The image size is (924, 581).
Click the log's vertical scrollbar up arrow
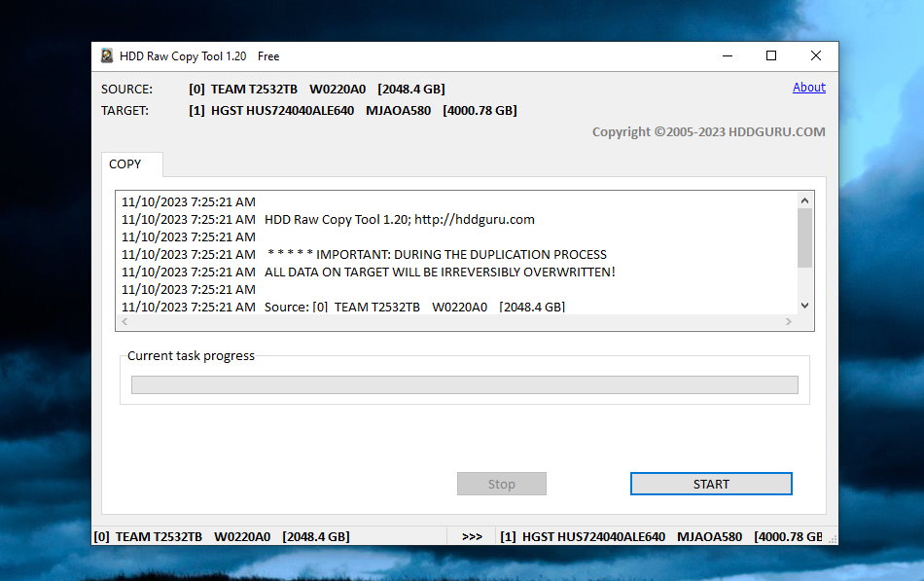coord(805,200)
